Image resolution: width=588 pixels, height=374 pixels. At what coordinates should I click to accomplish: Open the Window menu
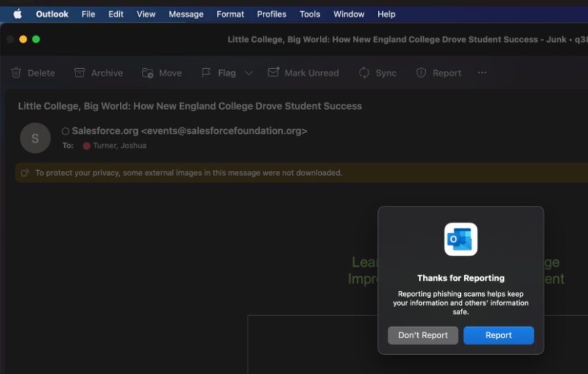tap(349, 15)
